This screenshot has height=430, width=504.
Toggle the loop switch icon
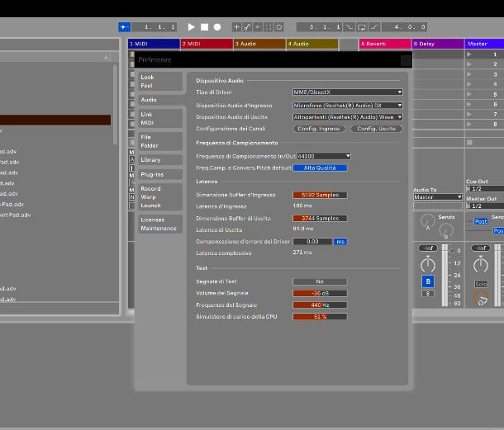click(x=362, y=27)
